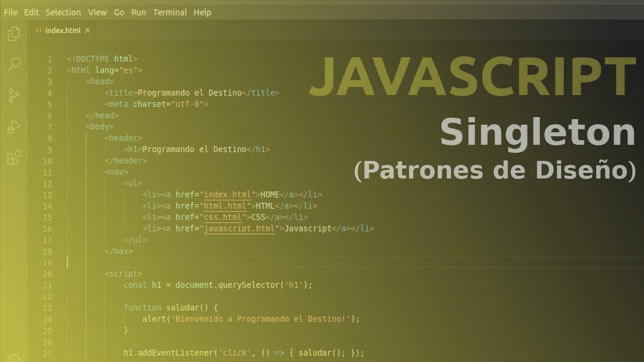
Task: Open the Terminal menu
Action: [x=170, y=12]
